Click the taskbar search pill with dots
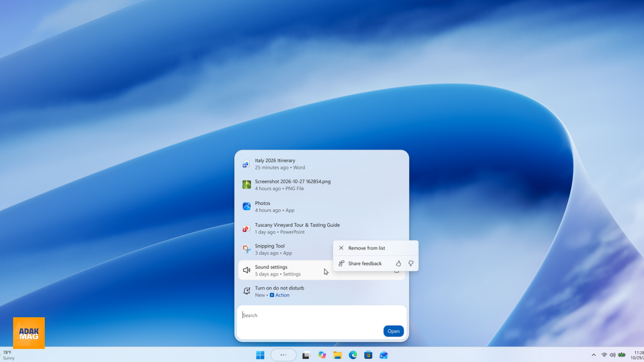The image size is (644, 362). coord(283,355)
